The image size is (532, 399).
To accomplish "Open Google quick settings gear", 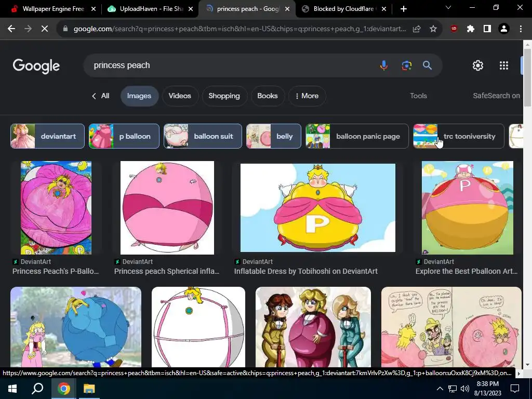I will click(x=478, y=65).
